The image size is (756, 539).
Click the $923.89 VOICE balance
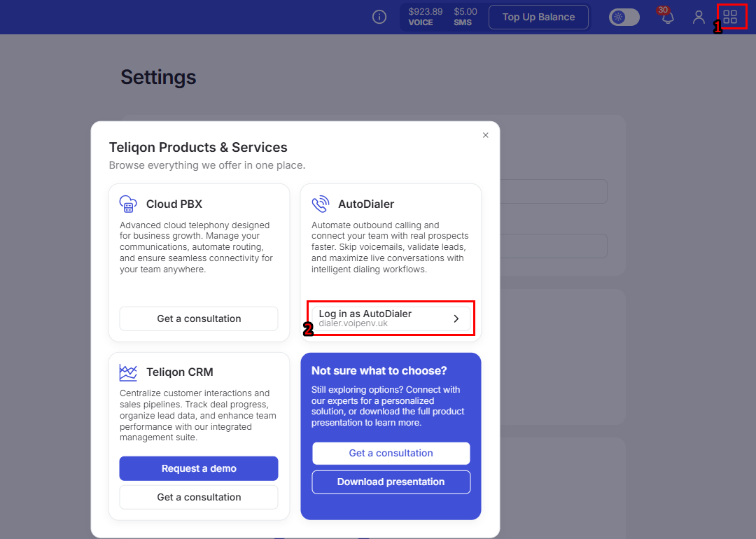[426, 17]
